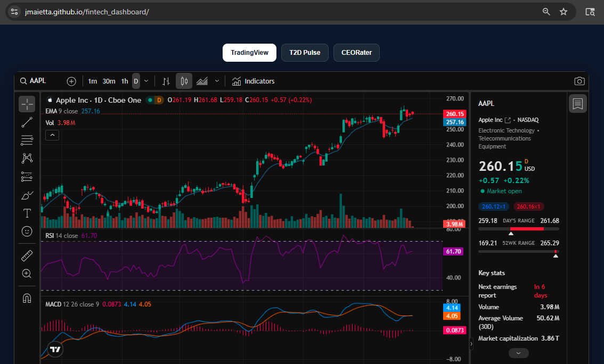Select the bars chart style icon

[166, 81]
